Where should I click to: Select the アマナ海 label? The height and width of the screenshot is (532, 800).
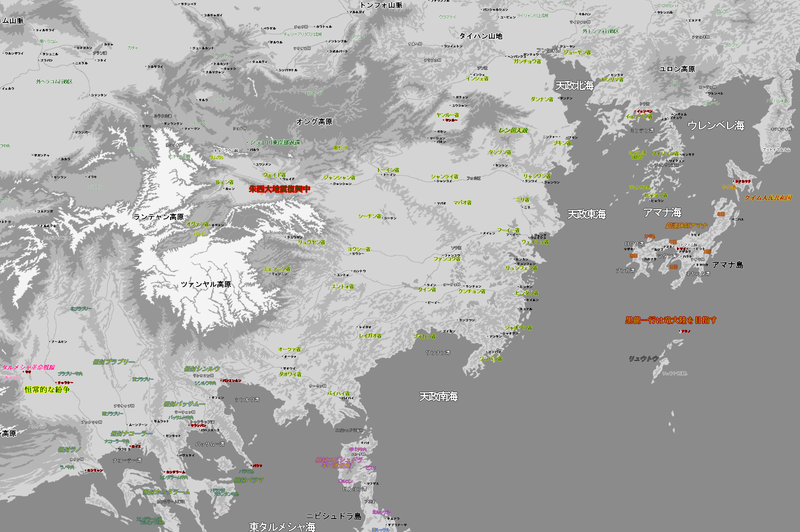pyautogui.click(x=662, y=212)
